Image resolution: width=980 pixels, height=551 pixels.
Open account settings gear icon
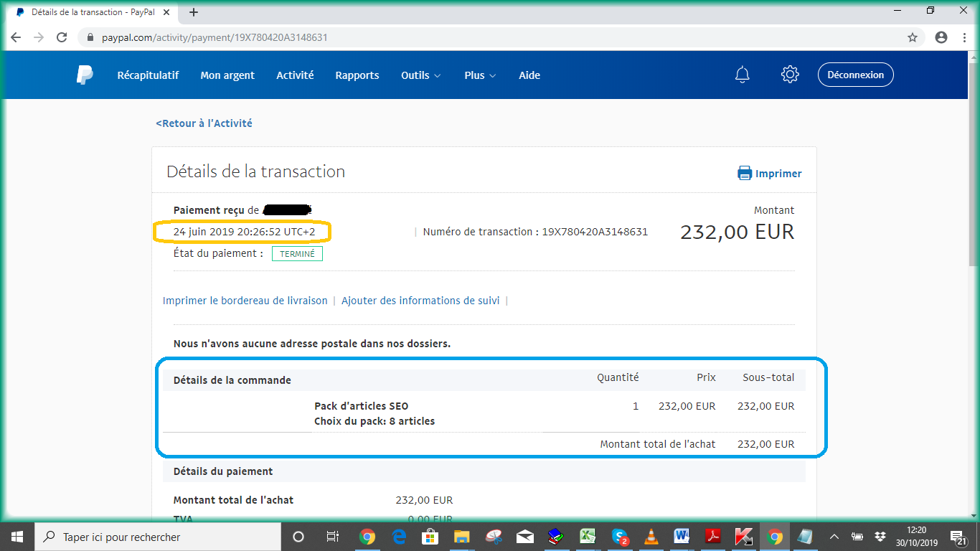click(790, 75)
